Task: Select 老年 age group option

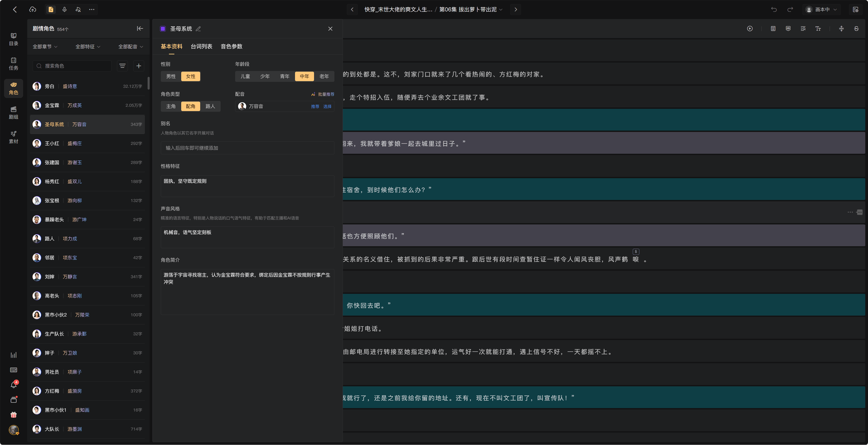Action: pyautogui.click(x=324, y=76)
